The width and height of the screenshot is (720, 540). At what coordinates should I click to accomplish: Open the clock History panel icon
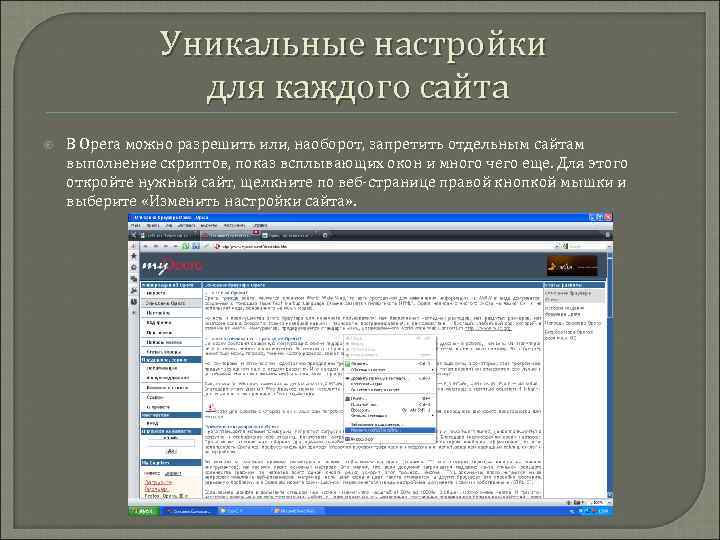click(x=134, y=302)
